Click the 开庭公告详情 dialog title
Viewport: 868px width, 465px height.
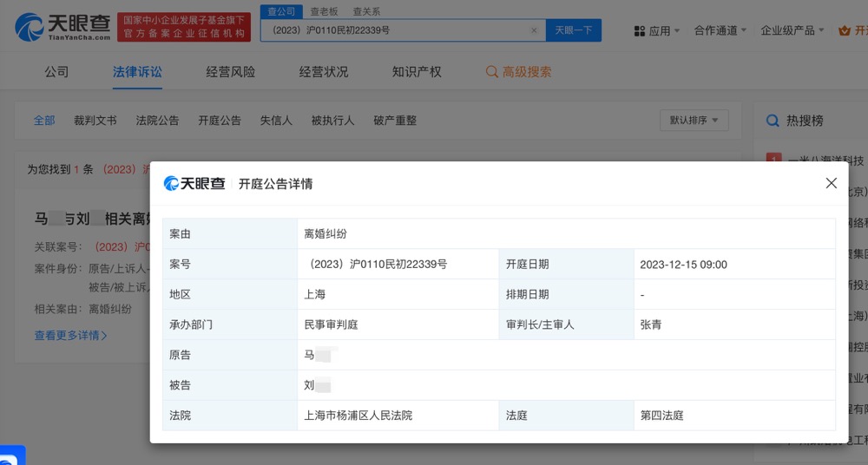point(275,184)
